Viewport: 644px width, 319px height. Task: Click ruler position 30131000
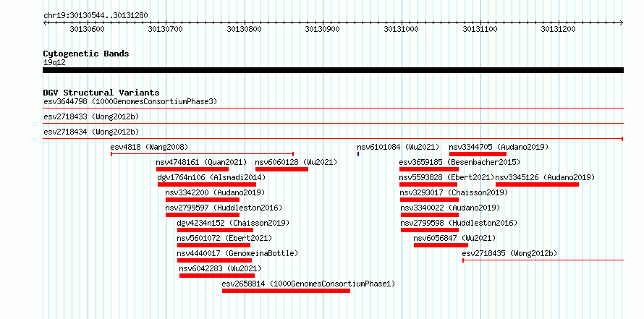tap(402, 29)
